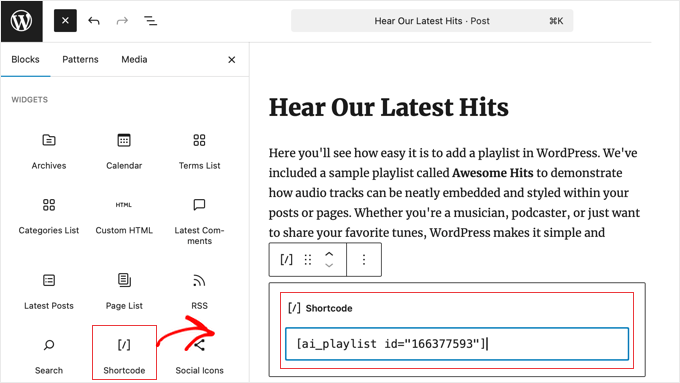Image resolution: width=680 pixels, height=383 pixels.
Task: Insert the Terms List block
Action: click(x=199, y=152)
